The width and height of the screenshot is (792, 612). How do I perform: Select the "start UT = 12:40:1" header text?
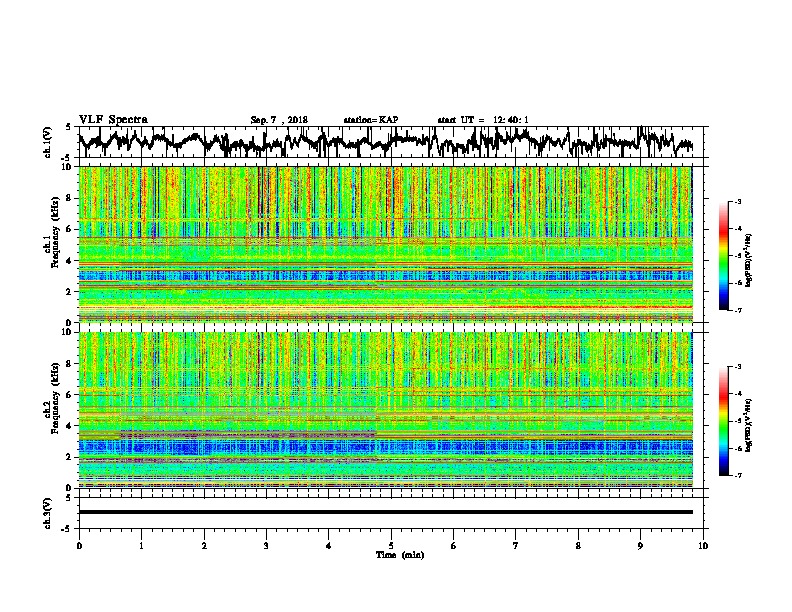click(483, 120)
